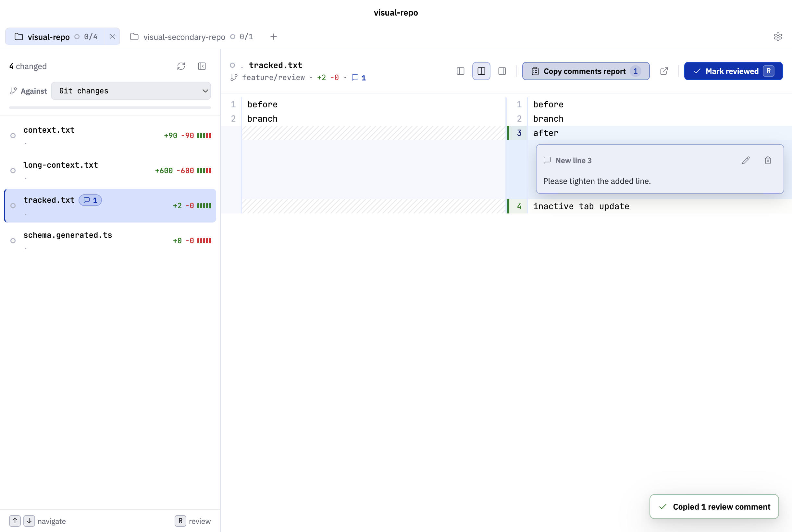Click the feature/review branch label

tap(273, 78)
